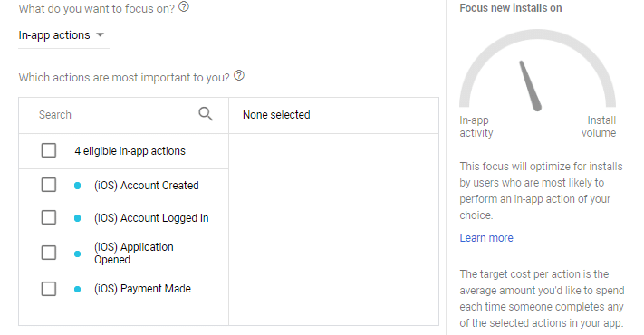Check the 4 eligible in-app actions box
The image size is (644, 335).
click(x=49, y=150)
